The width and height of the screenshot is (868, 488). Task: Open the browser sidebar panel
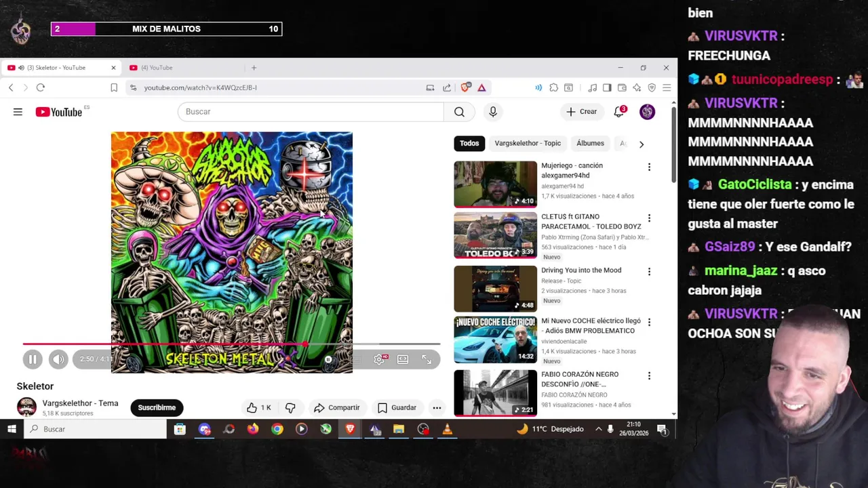[607, 87]
